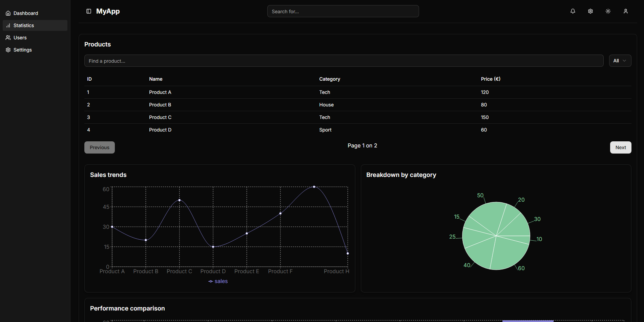Click the Page 1 on 2 indicator

(x=362, y=145)
